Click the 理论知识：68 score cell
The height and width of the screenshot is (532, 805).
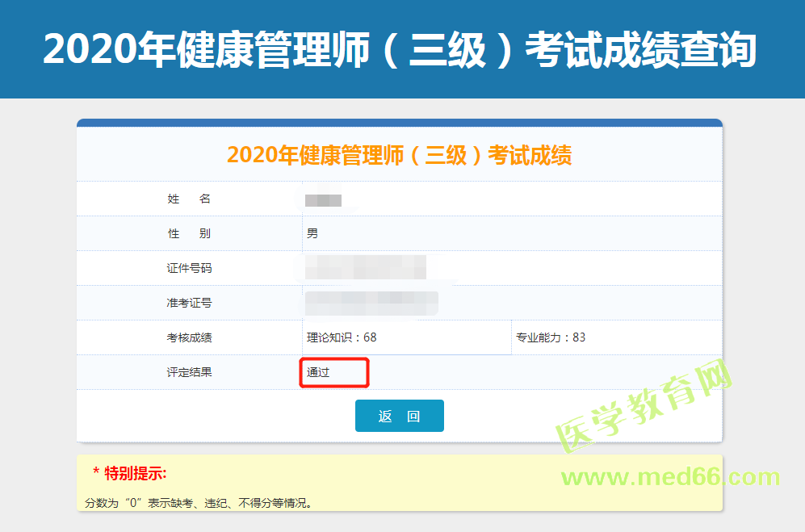342,337
